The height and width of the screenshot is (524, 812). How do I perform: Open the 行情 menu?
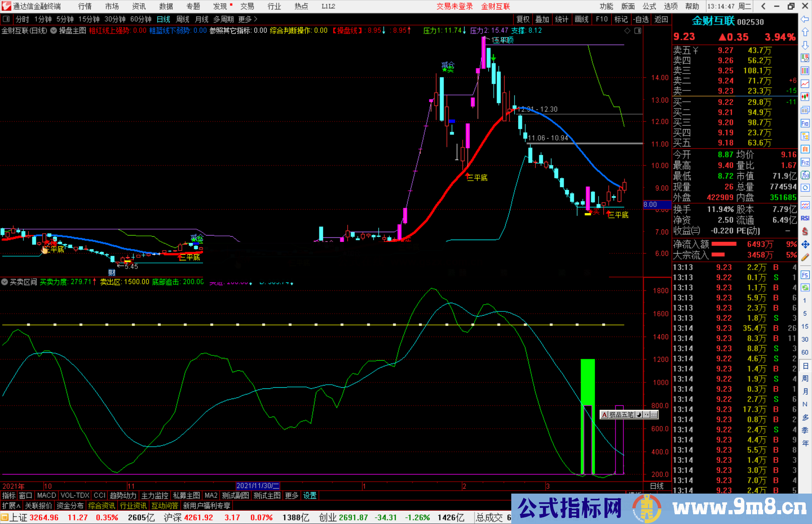point(85,6)
